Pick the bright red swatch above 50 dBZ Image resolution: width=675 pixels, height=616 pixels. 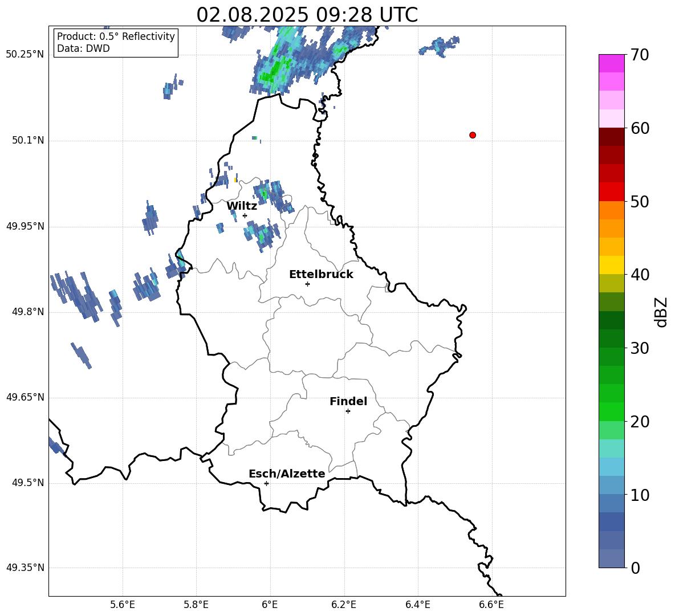coord(612,192)
